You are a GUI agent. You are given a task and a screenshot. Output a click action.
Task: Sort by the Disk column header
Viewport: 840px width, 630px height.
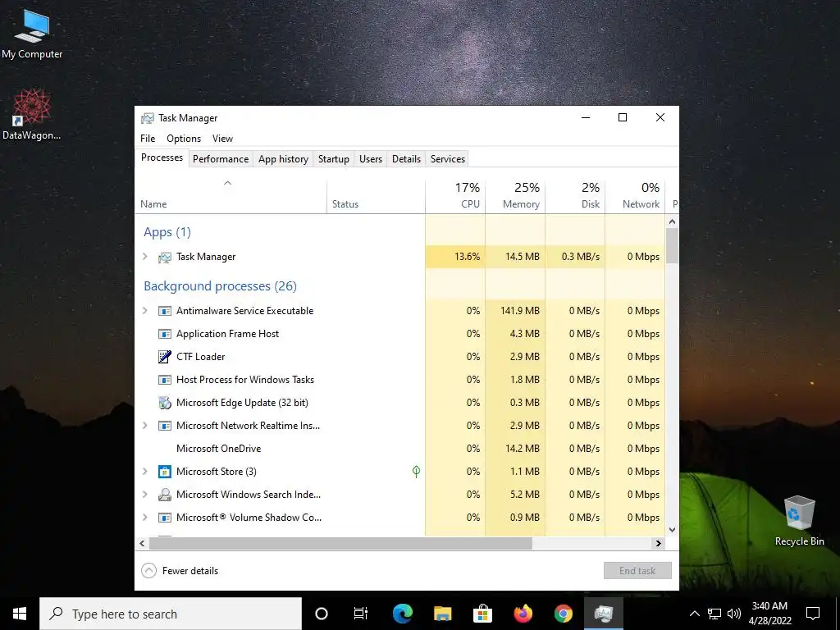(575, 197)
